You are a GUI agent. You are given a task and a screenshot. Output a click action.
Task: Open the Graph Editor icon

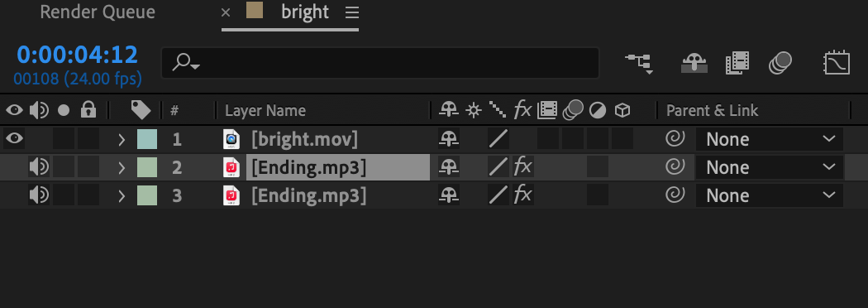click(837, 63)
